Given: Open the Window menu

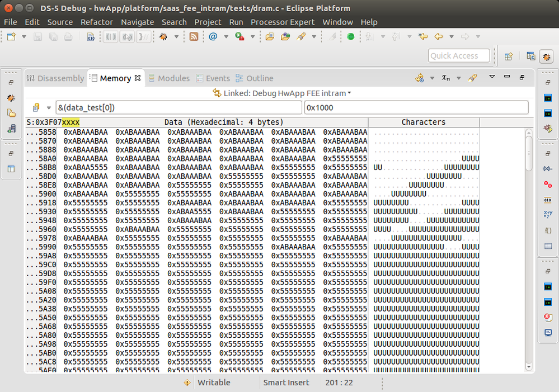Looking at the screenshot, I should tap(337, 22).
